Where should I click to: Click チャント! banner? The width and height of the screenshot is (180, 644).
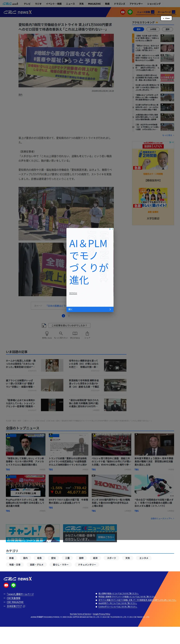tap(33, 533)
